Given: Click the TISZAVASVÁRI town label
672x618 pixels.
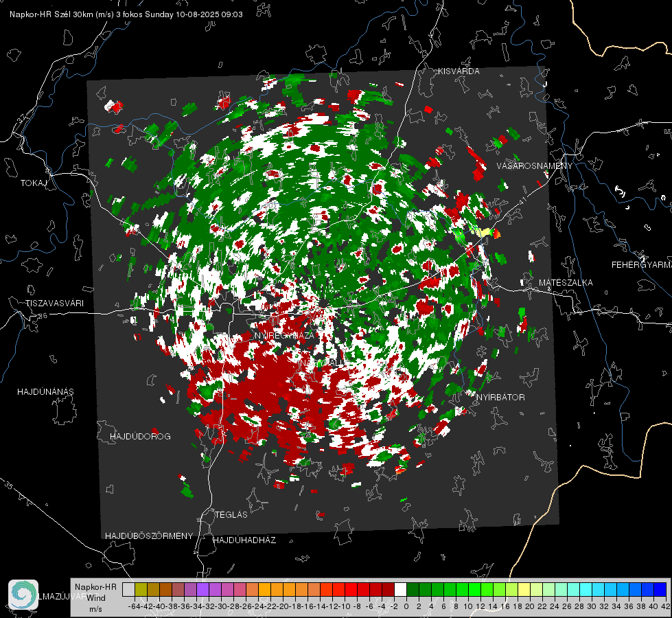Looking at the screenshot, I should click(x=54, y=304).
